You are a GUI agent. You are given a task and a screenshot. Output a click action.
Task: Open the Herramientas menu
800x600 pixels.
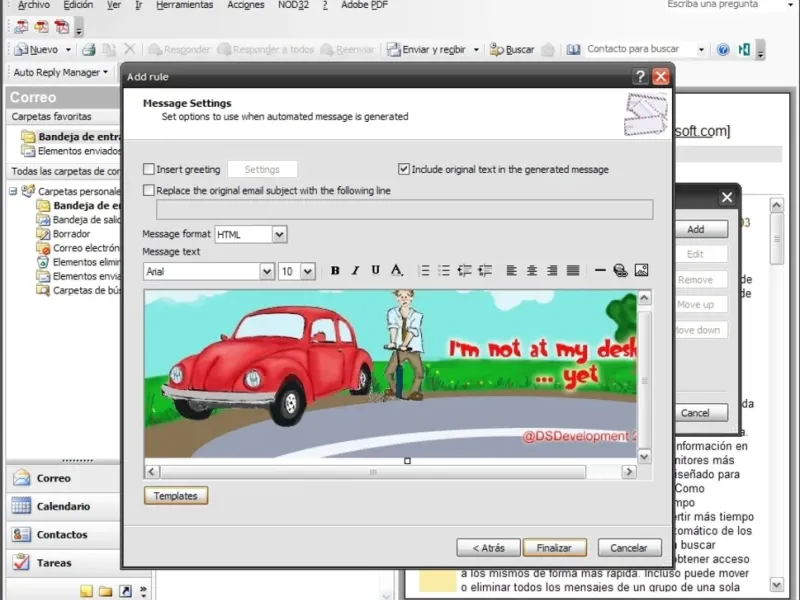click(184, 5)
